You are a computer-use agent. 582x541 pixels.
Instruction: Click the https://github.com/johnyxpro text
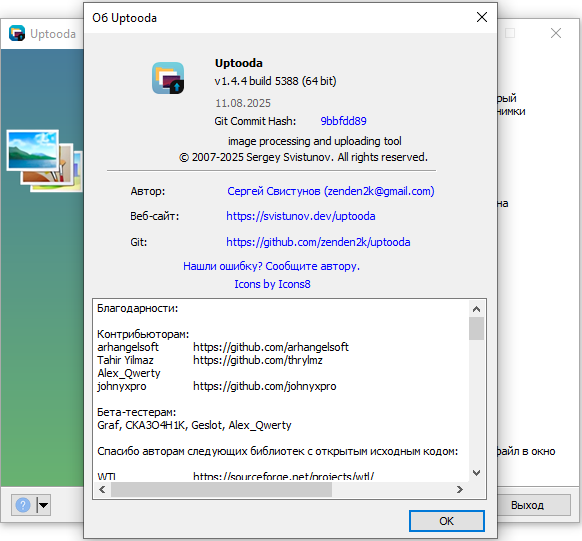[x=265, y=386]
